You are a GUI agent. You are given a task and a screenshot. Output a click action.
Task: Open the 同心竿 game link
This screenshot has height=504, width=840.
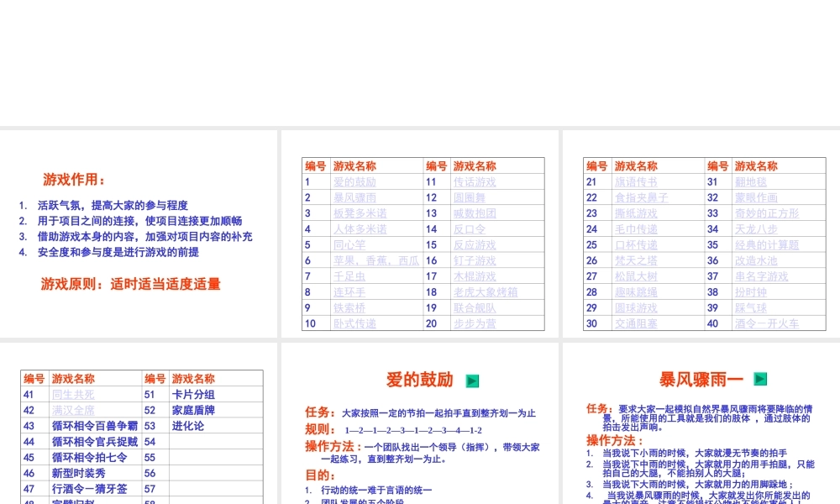[349, 244]
